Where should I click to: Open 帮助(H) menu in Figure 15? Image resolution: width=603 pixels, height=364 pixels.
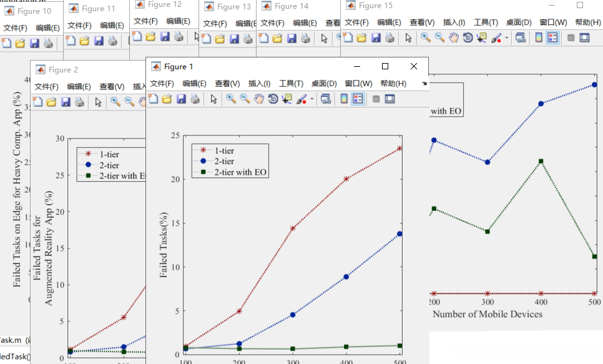(x=587, y=22)
